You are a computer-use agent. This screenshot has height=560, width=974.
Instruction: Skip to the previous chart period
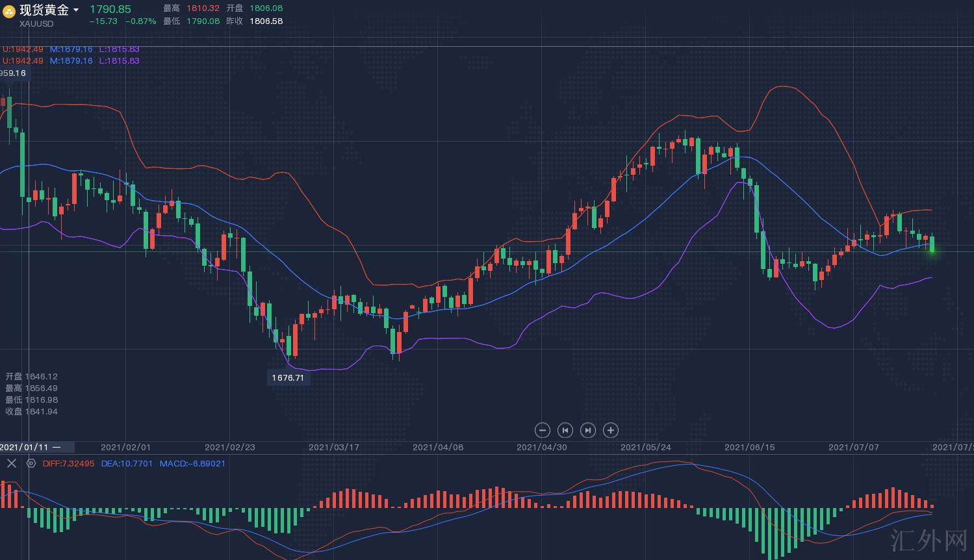tap(565, 430)
